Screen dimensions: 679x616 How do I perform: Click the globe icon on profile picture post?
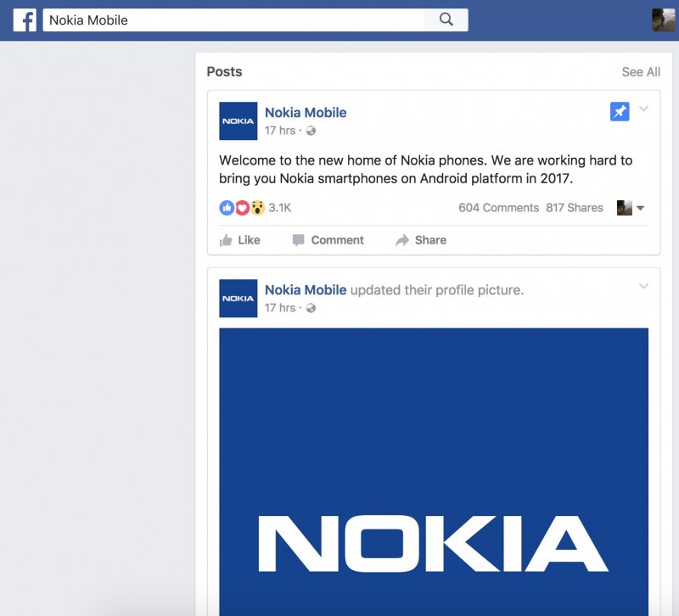311,308
